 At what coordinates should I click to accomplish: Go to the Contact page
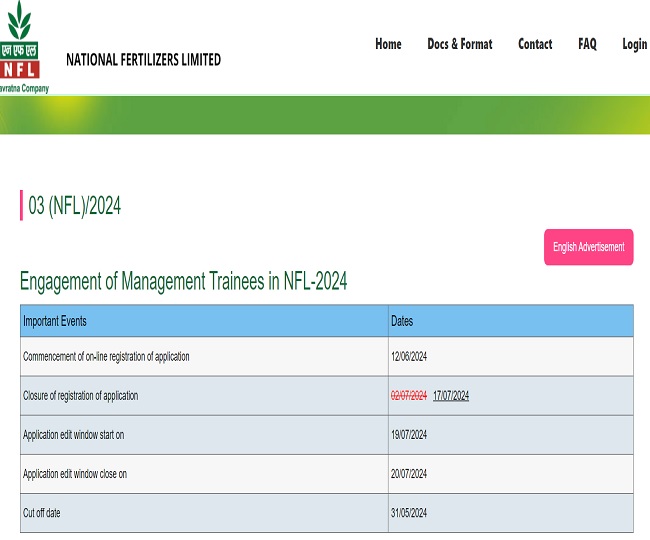click(535, 44)
